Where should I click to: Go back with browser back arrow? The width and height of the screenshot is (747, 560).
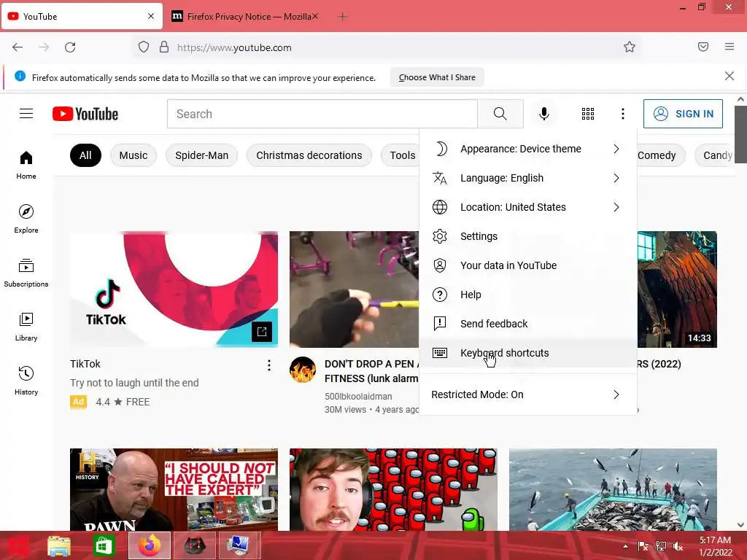(x=18, y=47)
